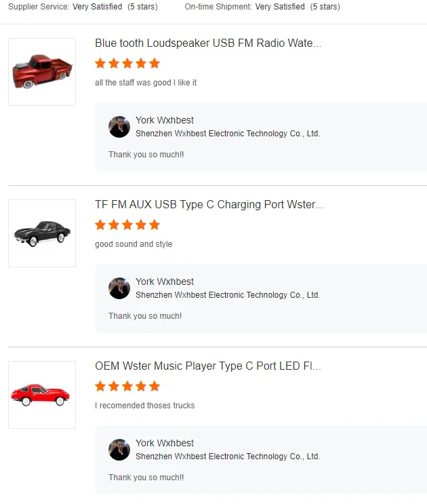
Task: Click the star rating under Blue tooth Loudspeaker
Action: (x=127, y=63)
